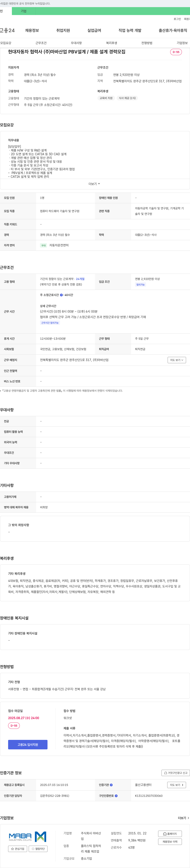190x868 pixels.
Task: Open the company 홈페이지 button
Action: 170,834
